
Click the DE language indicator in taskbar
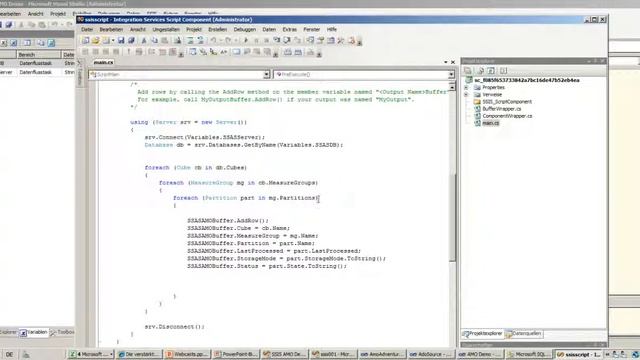(9, 355)
